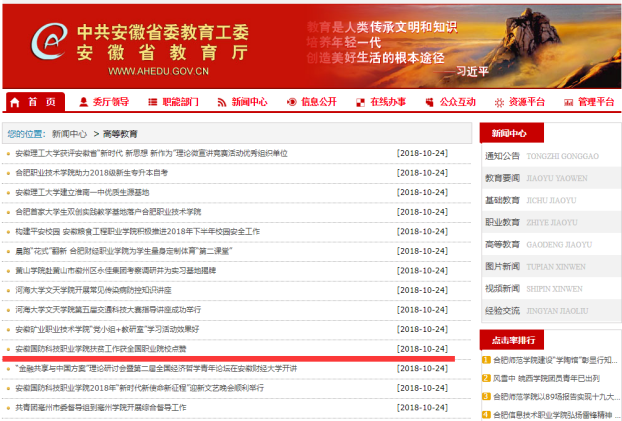Click the icon beside 信息公开
This screenshot has width=622, height=421.
[292, 102]
